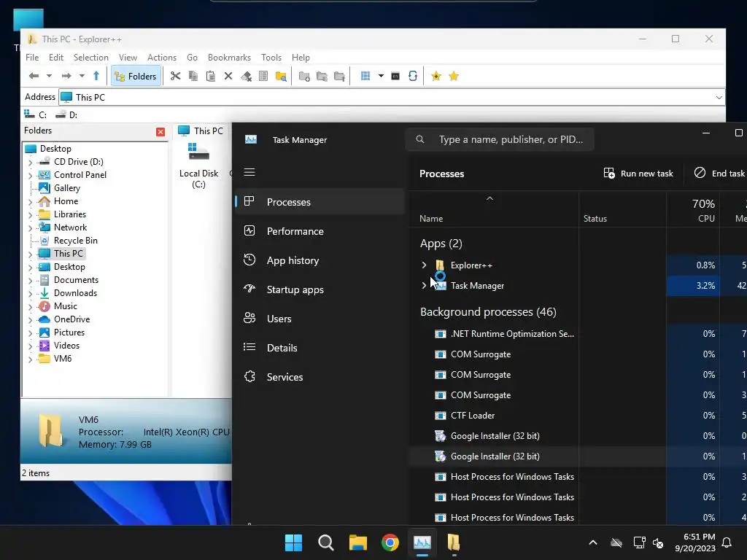Screen dimensions: 747x560
Task: Open the Back history dropdown arrow
Action: point(49,76)
